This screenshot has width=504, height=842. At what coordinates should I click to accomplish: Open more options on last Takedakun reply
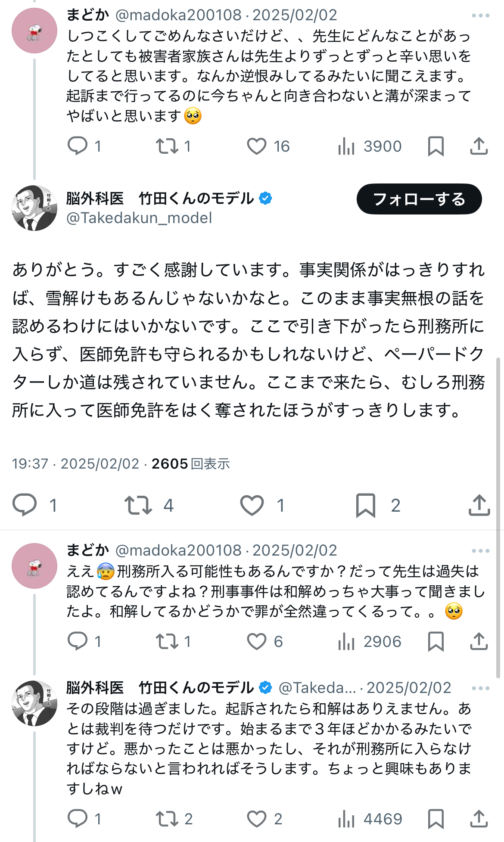pos(480,688)
